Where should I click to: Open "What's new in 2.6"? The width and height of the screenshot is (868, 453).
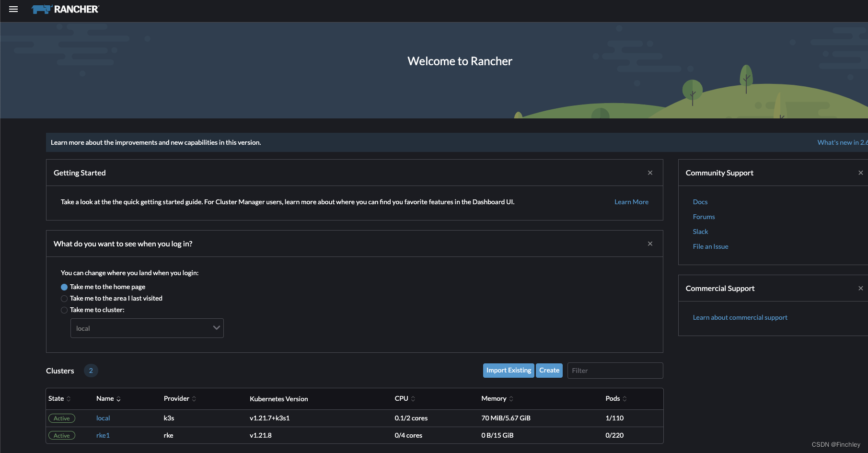[842, 142]
